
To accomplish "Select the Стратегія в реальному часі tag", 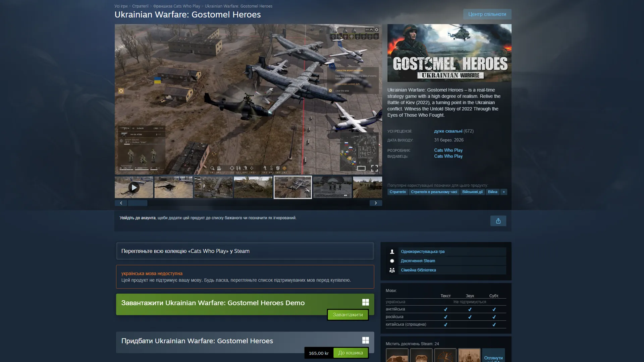I will pos(434,192).
